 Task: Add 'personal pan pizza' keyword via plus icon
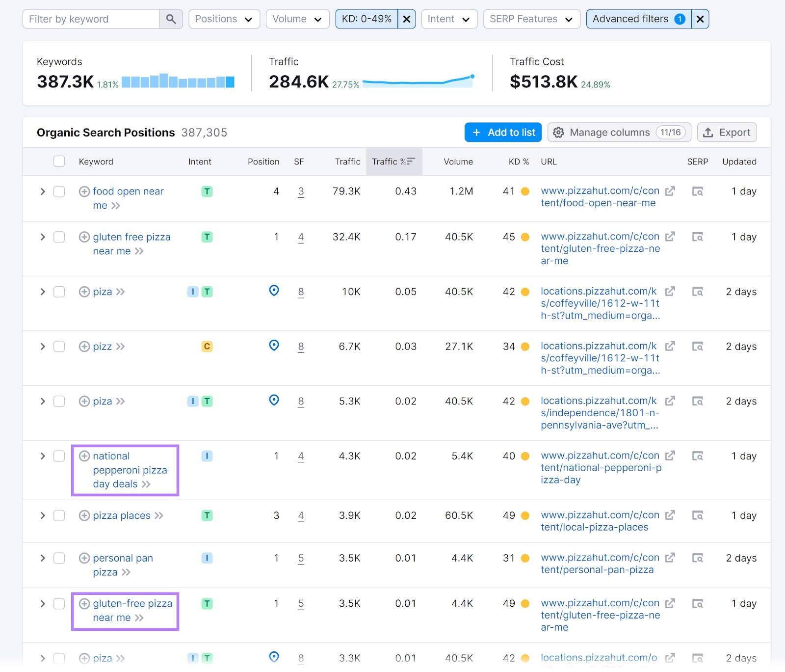coord(84,558)
